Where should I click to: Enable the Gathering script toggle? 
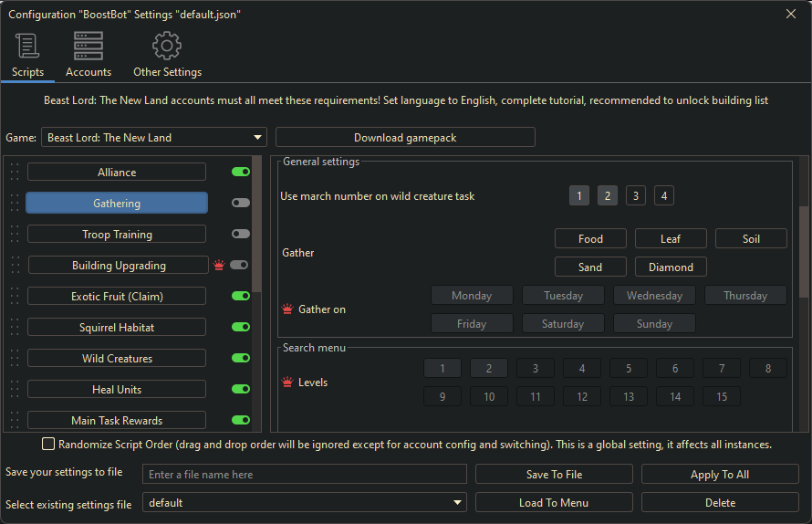[241, 203]
